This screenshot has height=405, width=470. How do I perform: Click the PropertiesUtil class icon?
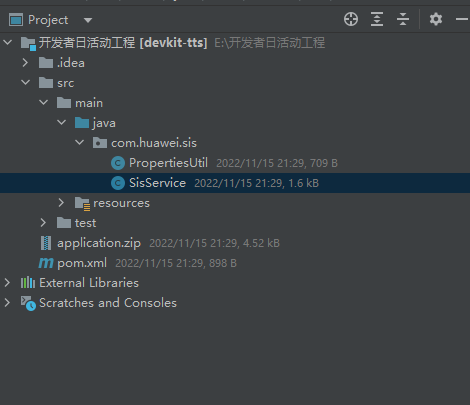118,163
